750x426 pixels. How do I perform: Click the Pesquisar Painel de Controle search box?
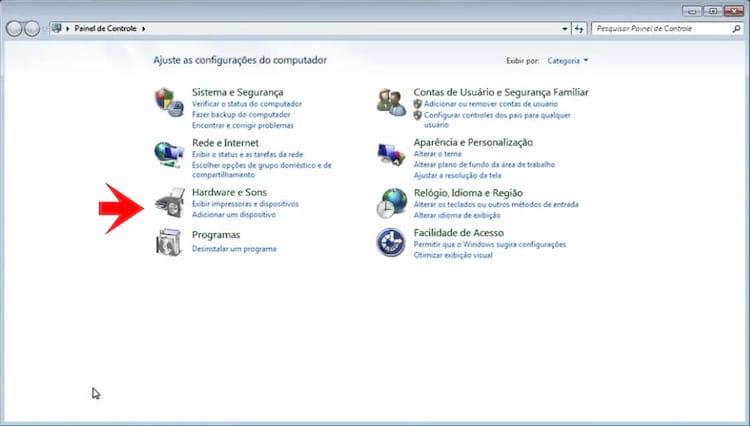(x=660, y=29)
